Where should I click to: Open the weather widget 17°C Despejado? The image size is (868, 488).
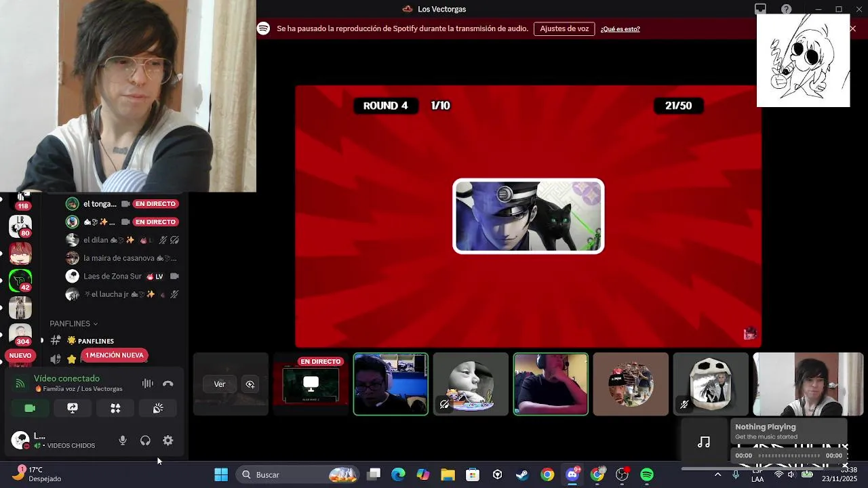click(x=37, y=474)
